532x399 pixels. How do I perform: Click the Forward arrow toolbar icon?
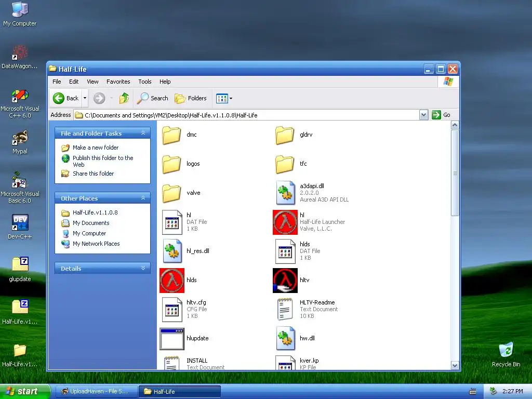point(99,98)
